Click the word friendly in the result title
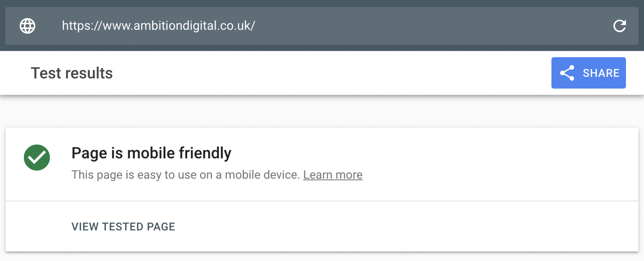The width and height of the screenshot is (644, 261). point(205,153)
